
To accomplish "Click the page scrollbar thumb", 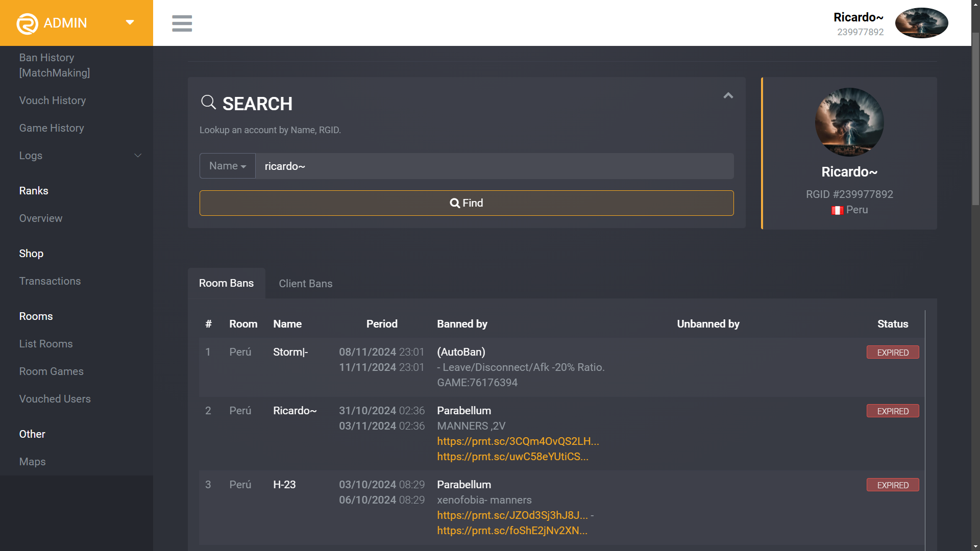I will click(975, 119).
